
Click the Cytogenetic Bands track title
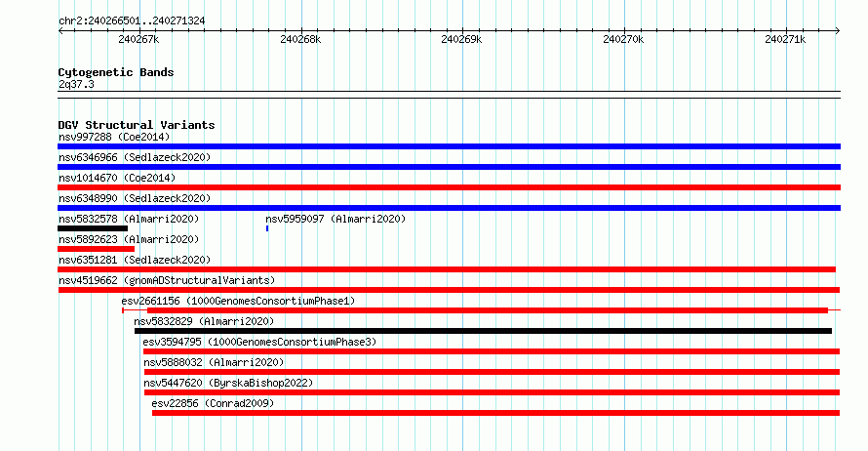click(x=116, y=72)
